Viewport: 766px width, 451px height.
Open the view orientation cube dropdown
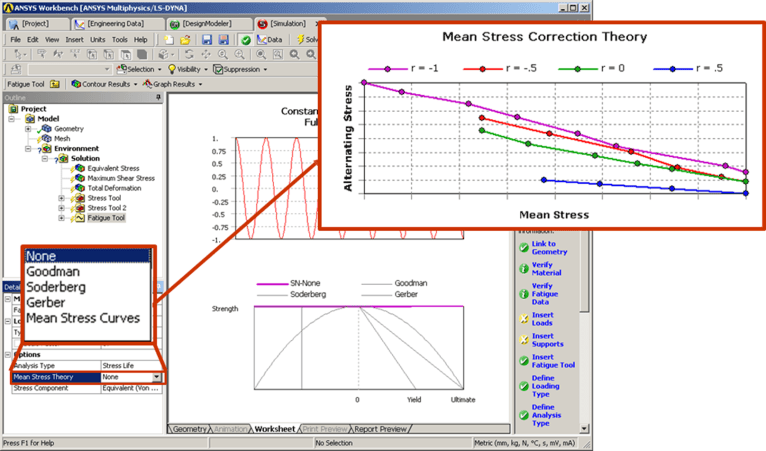tap(167, 54)
